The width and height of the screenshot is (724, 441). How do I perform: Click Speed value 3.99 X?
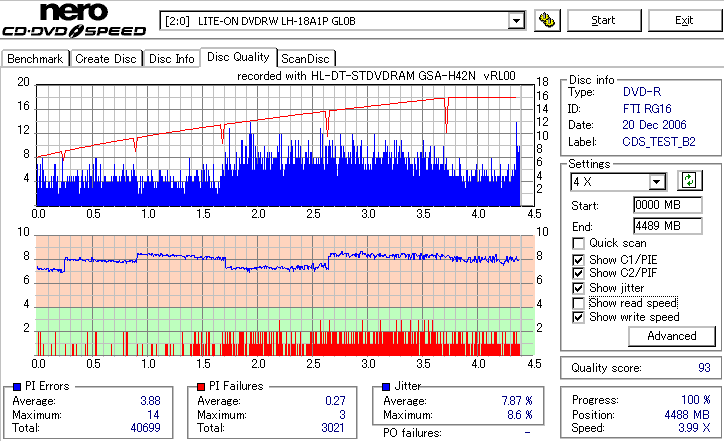pyautogui.click(x=694, y=428)
